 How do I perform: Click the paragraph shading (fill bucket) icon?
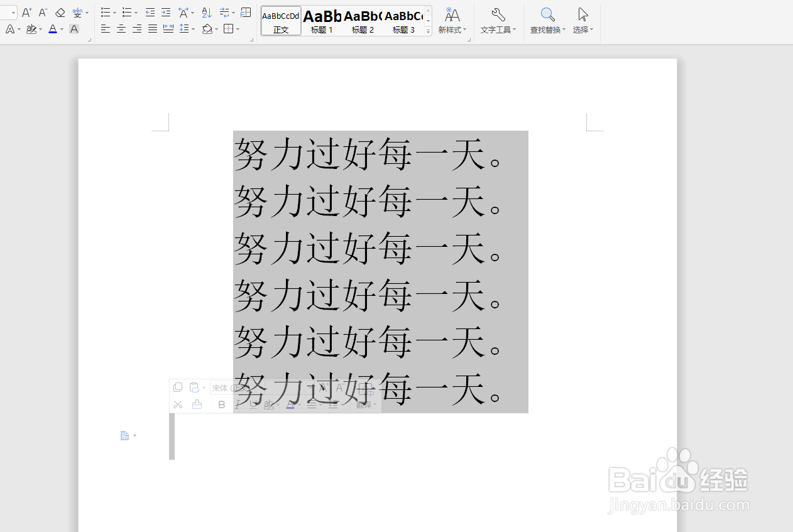[207, 29]
